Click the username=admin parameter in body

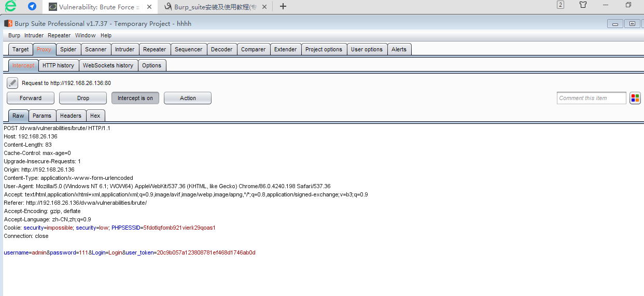click(25, 252)
